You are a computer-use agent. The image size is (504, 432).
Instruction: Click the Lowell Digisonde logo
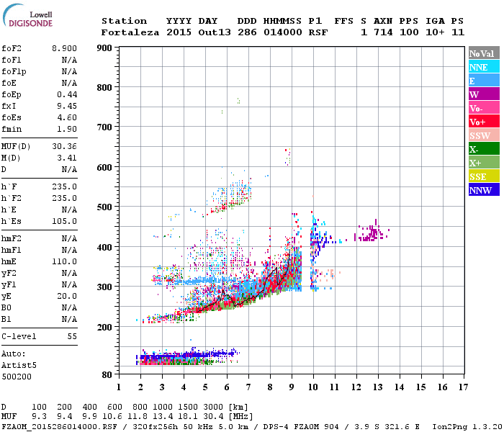tap(27, 16)
